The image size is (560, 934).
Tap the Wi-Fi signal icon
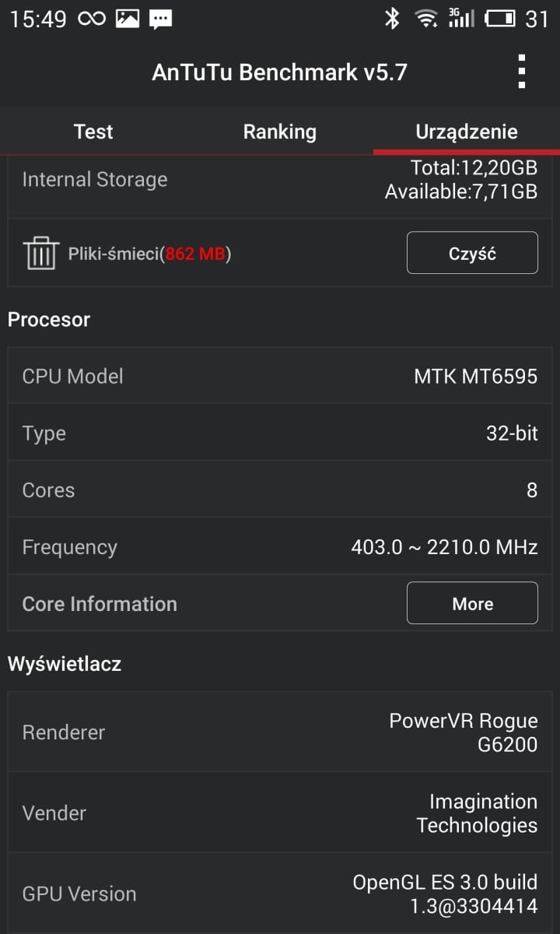[426, 19]
